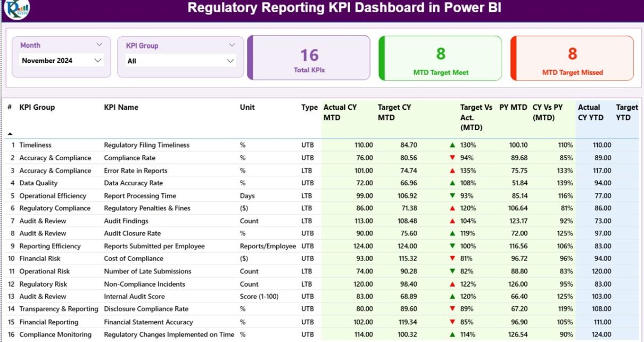
Task: Open the November 2024 month dropdown
Action: click(x=97, y=61)
